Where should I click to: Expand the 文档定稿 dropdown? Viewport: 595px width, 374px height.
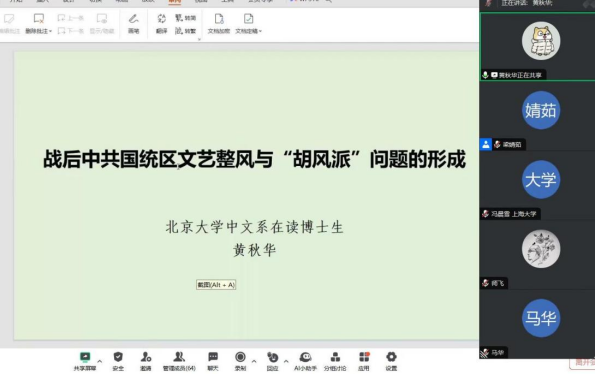pyautogui.click(x=260, y=31)
